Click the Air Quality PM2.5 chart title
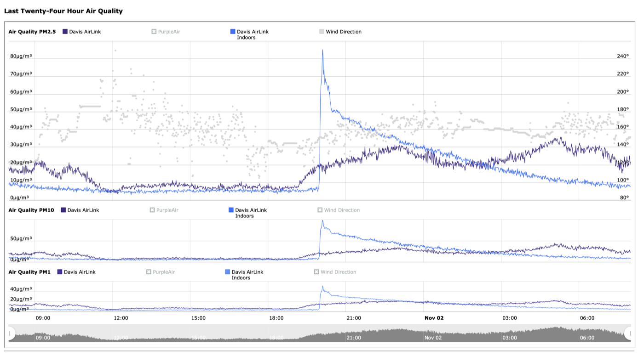Screen dimensions: 644x356 point(32,32)
